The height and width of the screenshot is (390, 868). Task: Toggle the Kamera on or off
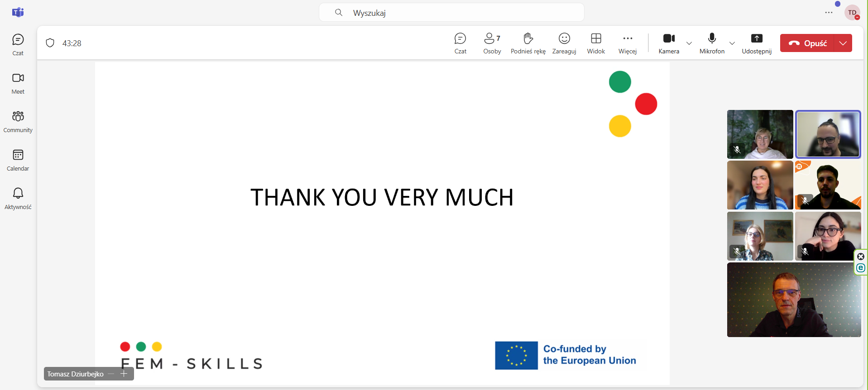[x=669, y=43]
